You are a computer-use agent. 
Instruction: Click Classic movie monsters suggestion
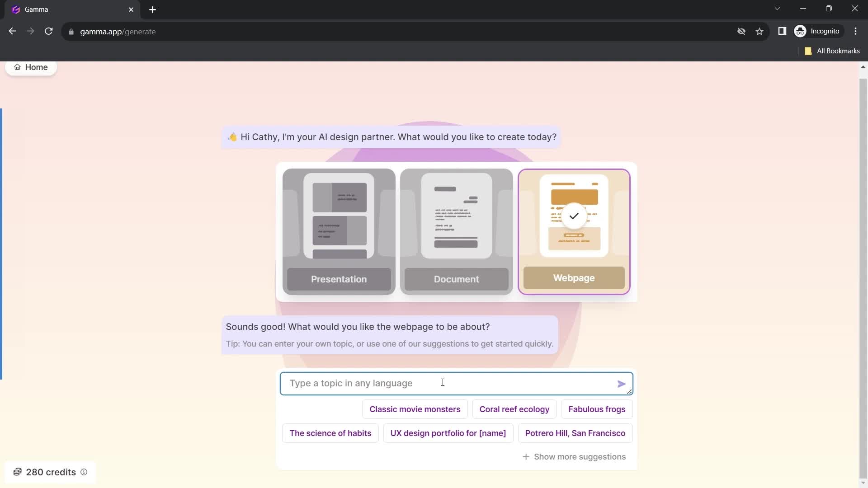[x=414, y=409]
